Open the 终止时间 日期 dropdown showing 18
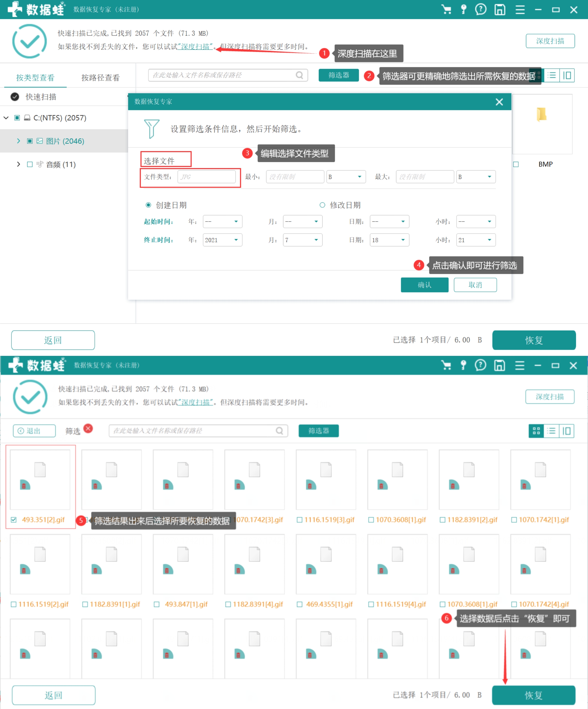This screenshot has width=588, height=709. click(x=390, y=240)
